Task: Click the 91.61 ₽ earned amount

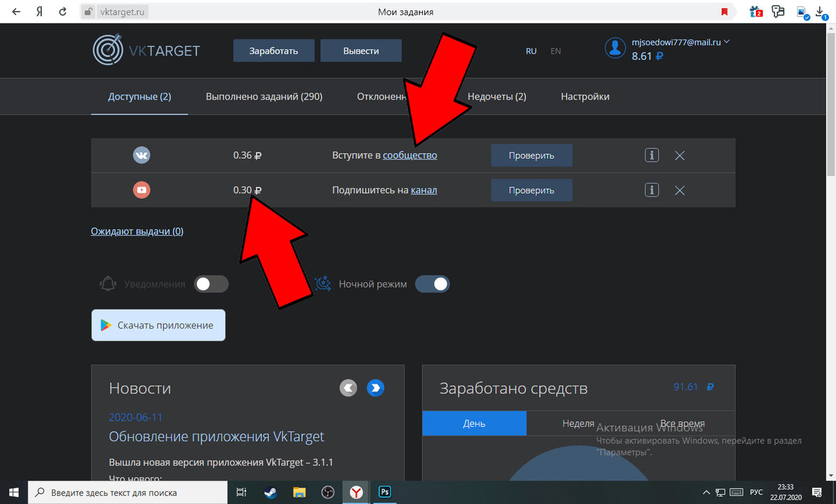Action: point(694,387)
